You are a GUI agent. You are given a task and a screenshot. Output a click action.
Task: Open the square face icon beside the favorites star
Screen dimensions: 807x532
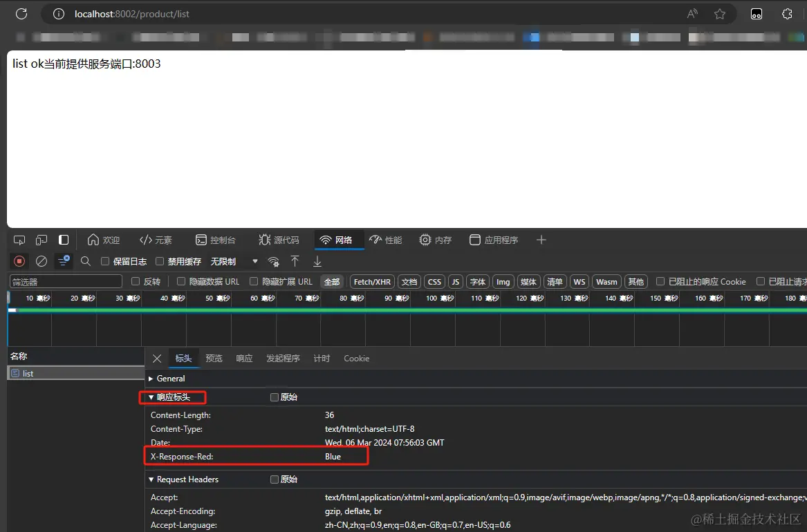tap(756, 14)
